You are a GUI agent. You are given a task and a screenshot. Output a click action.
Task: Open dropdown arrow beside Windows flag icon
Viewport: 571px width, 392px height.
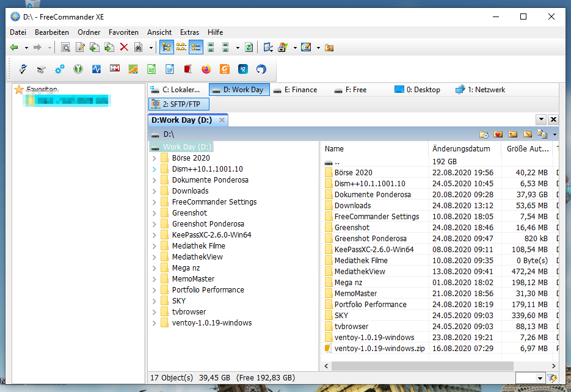tap(295, 48)
